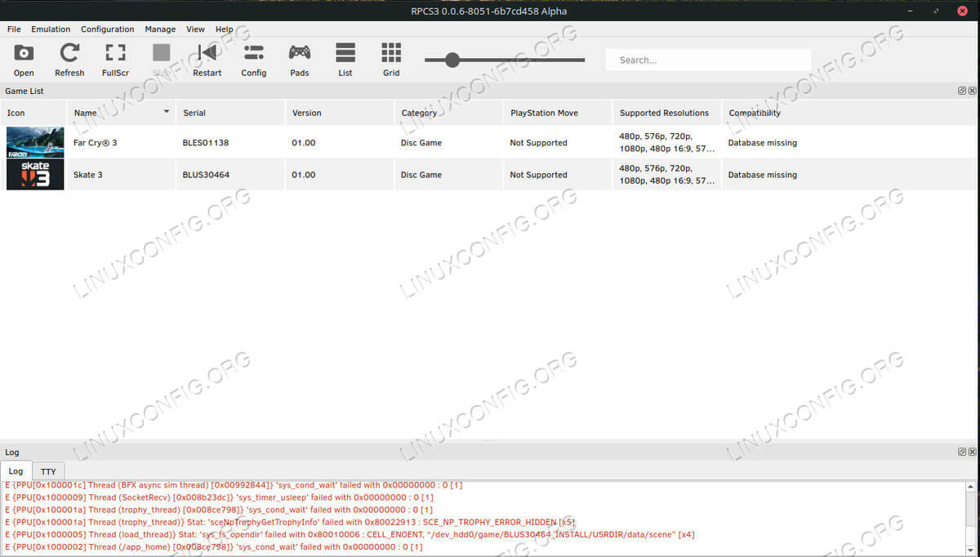Select the Skate 3 name cell
The image size is (980, 557).
click(121, 175)
